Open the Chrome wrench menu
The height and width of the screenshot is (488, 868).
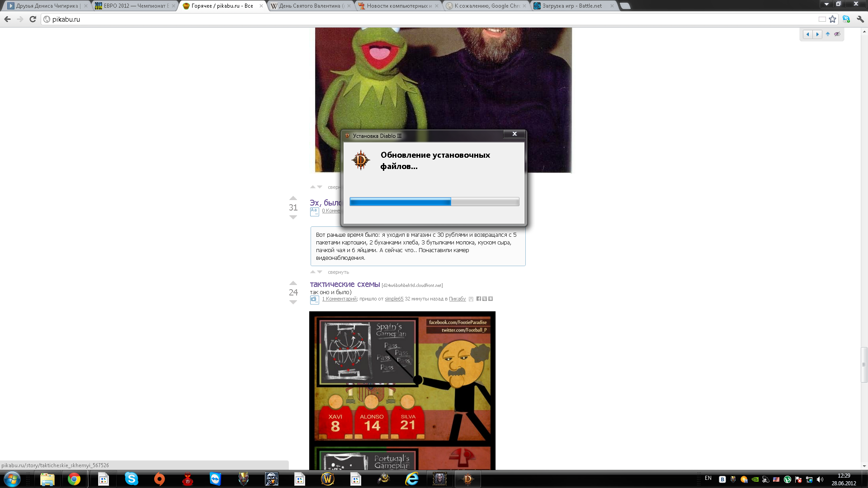[x=860, y=19]
